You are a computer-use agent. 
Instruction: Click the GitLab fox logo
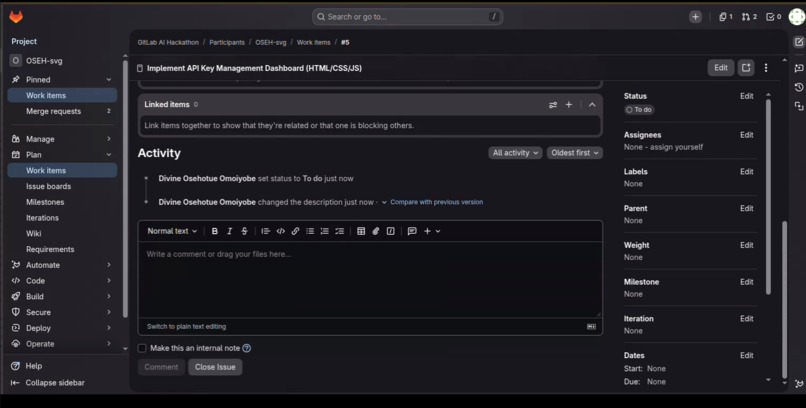[16, 17]
